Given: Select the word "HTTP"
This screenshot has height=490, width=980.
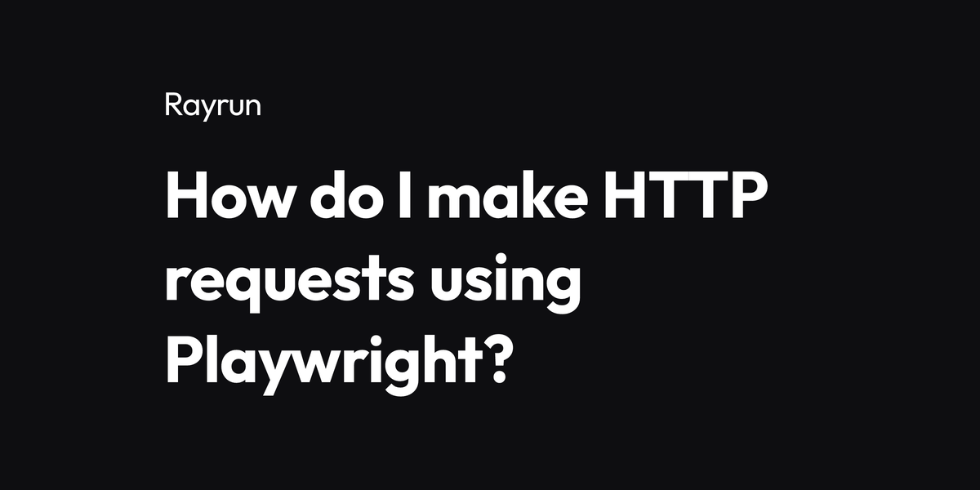Looking at the screenshot, I should pos(682,196).
